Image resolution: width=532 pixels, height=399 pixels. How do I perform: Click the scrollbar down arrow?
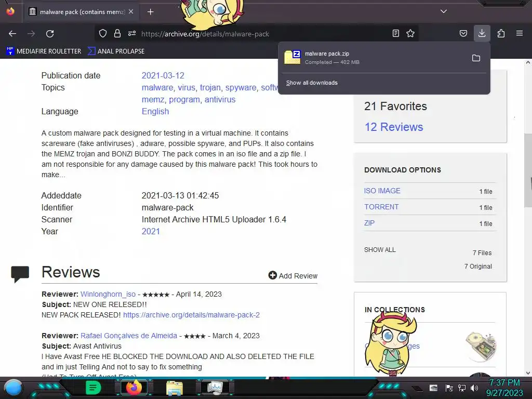pos(528,373)
